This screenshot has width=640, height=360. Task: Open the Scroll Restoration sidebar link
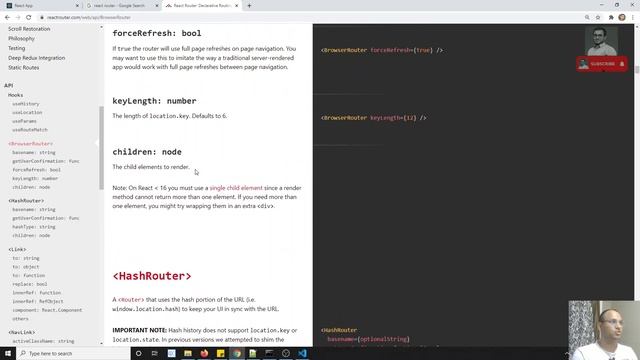click(x=29, y=29)
